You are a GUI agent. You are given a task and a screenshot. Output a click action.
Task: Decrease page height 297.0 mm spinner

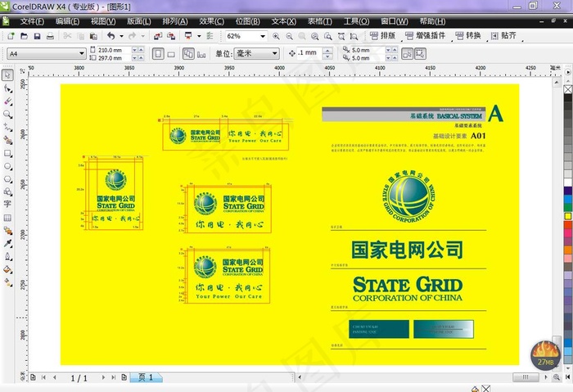134,58
